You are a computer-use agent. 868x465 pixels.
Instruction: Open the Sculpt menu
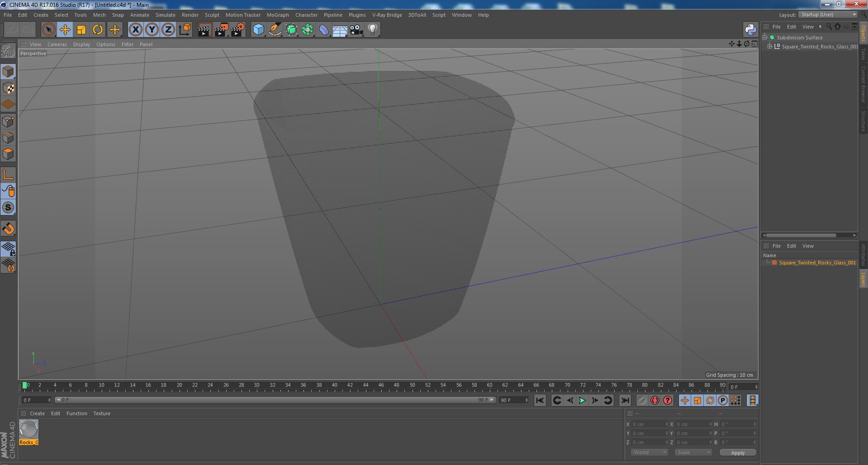pos(212,15)
